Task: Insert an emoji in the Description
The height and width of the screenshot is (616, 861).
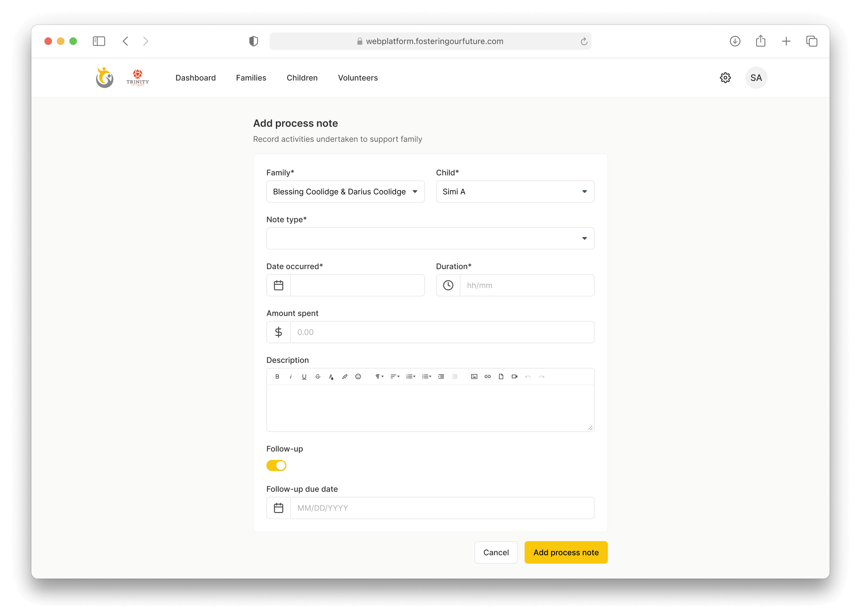Action: pyautogui.click(x=358, y=376)
